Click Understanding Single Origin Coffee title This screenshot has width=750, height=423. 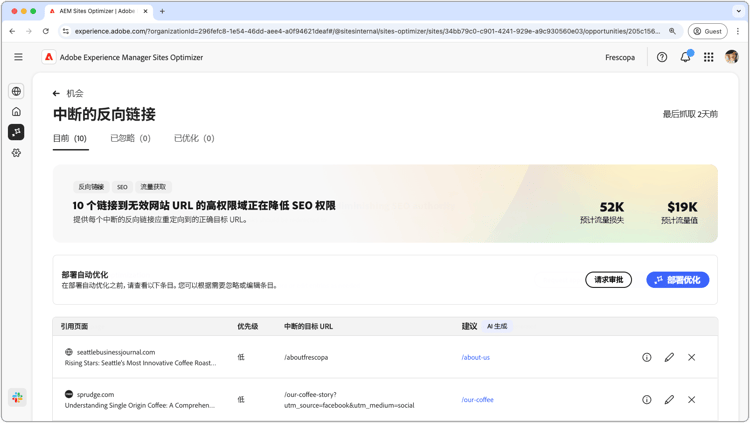(140, 405)
